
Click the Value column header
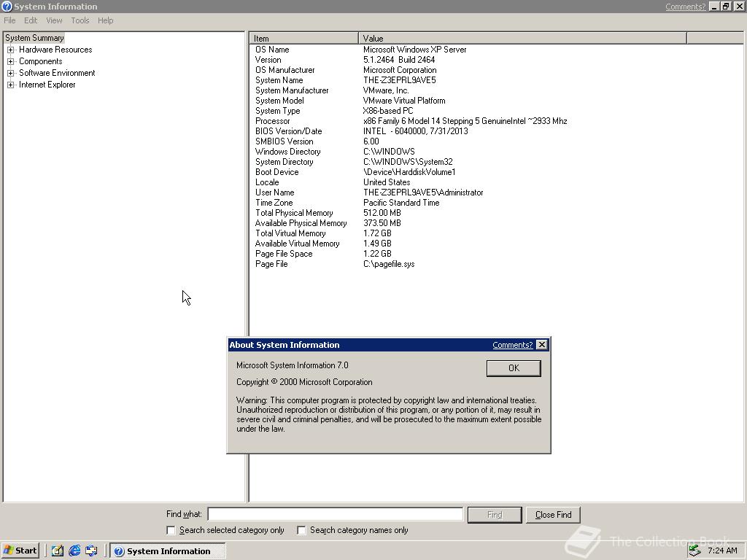coord(522,38)
